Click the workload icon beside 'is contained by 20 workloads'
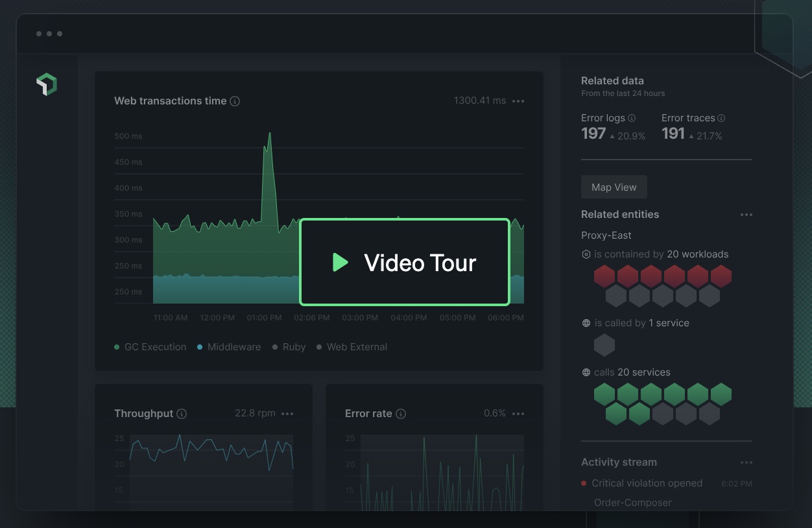Viewport: 812px width, 528px height. (586, 254)
